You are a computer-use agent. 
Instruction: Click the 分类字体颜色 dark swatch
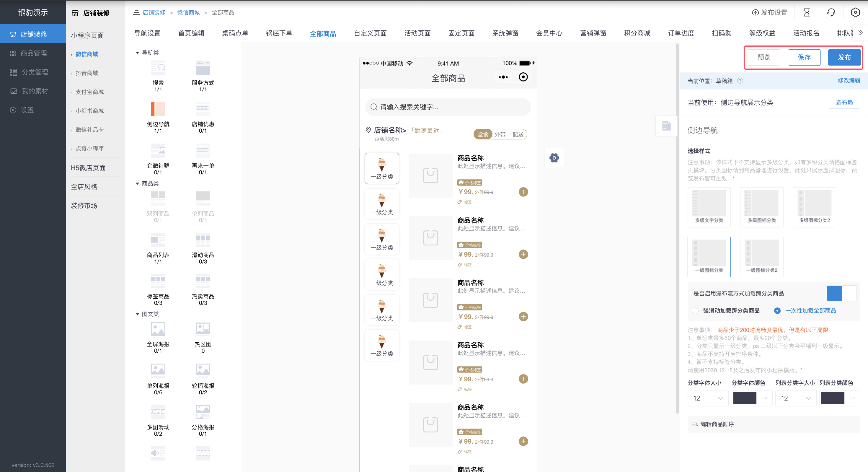745,398
